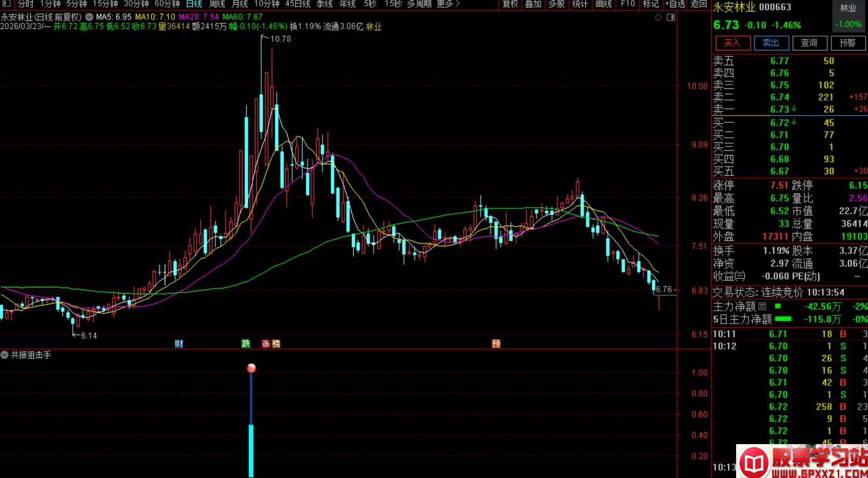Toggle the side panel layout icon

click(x=671, y=17)
